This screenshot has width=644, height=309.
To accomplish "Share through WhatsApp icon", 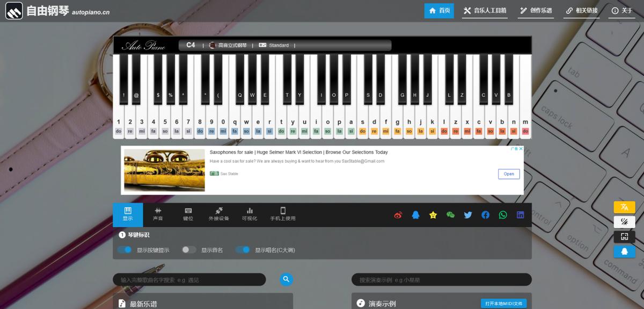I will [503, 215].
